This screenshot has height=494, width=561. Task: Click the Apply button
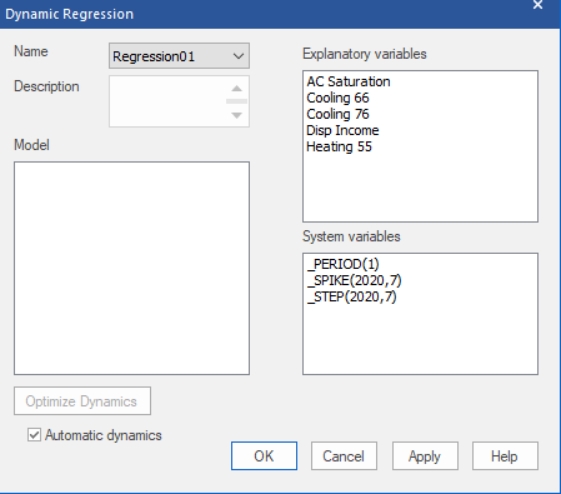click(425, 456)
